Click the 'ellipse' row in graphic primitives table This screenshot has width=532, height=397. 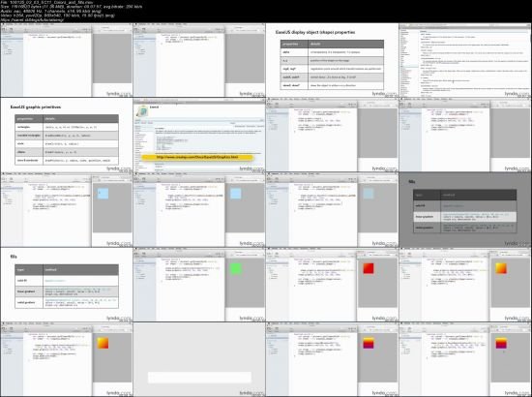click(67, 152)
